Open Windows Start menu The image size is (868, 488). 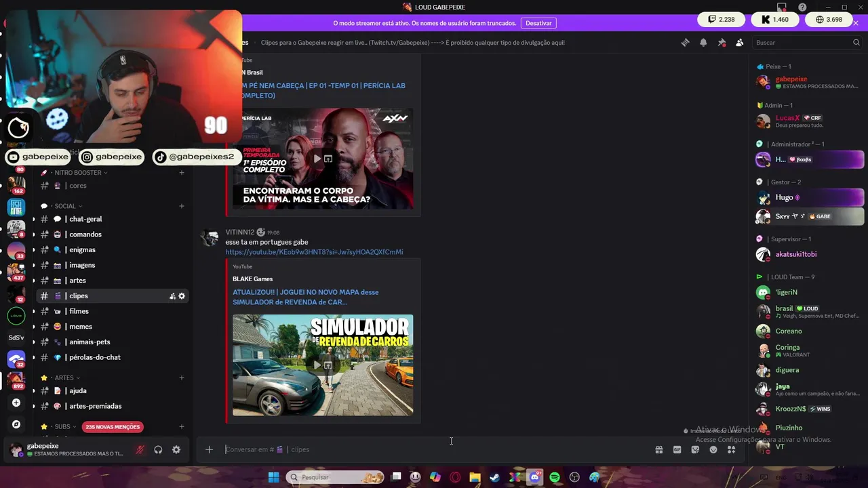click(x=273, y=477)
